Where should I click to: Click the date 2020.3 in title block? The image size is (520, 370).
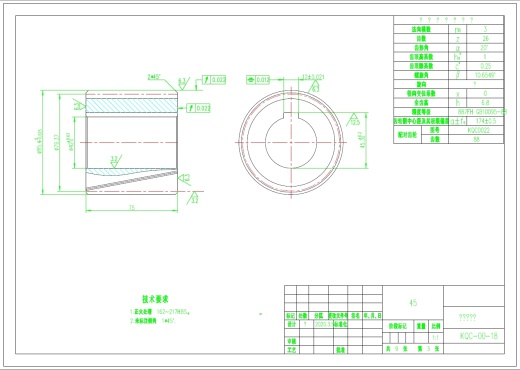pyautogui.click(x=323, y=324)
